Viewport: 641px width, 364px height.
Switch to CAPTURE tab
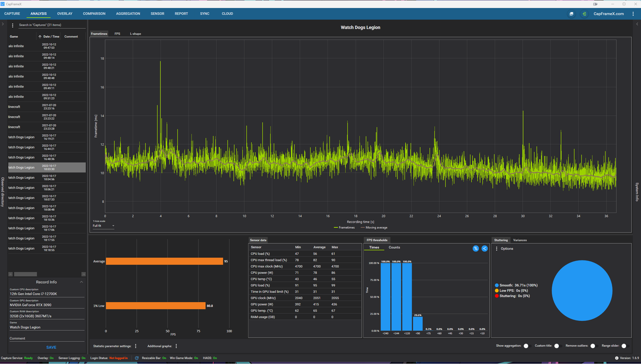point(12,14)
